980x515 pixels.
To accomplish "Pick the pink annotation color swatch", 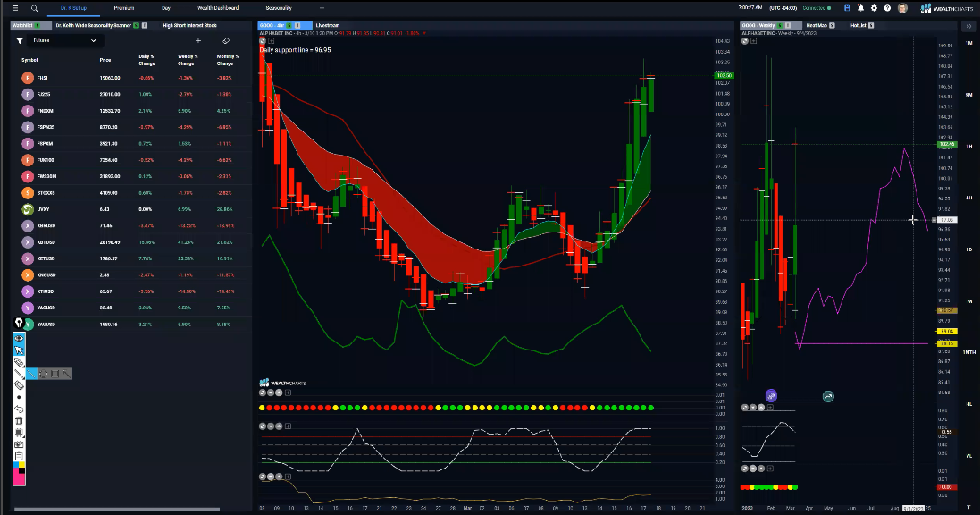I will point(19,478).
